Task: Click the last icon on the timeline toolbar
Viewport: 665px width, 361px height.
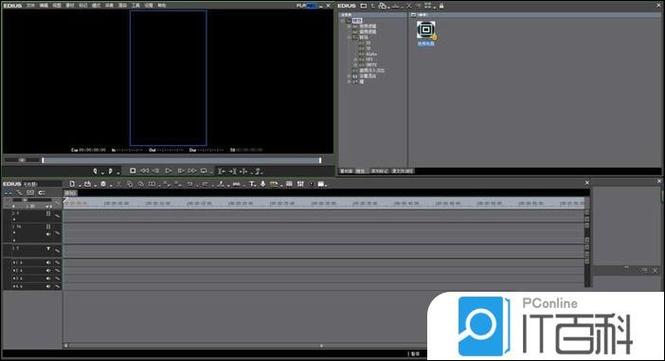Action: 321,184
